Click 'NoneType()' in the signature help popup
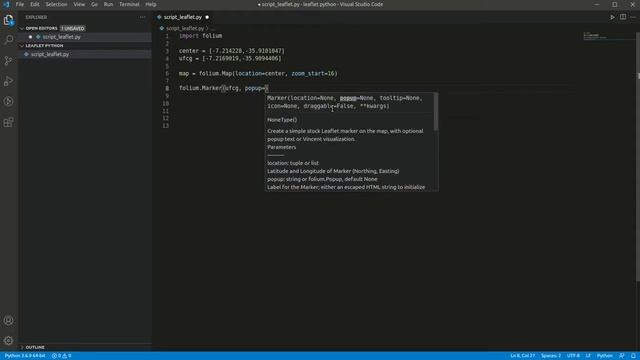Viewport: 640px width, 360px height. (282, 120)
